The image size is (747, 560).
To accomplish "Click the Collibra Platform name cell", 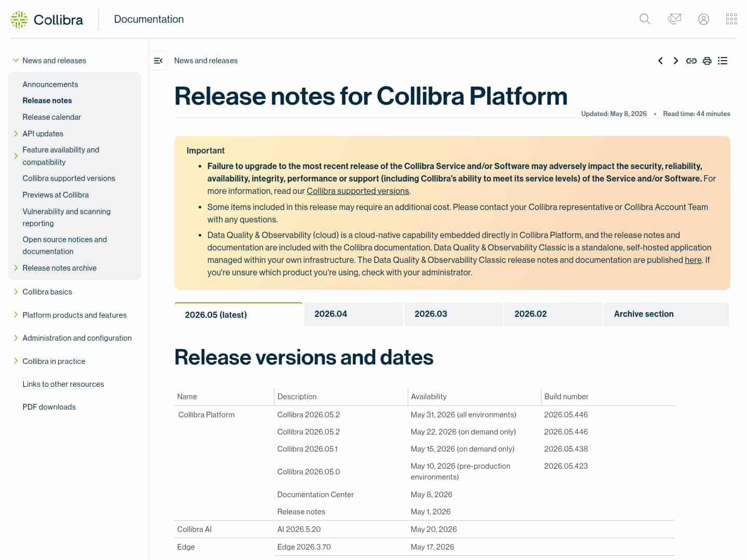I will point(206,414).
